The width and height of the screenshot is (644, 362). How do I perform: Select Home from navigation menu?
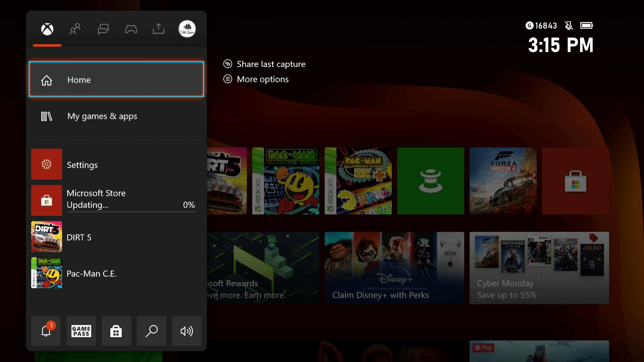[x=116, y=80]
